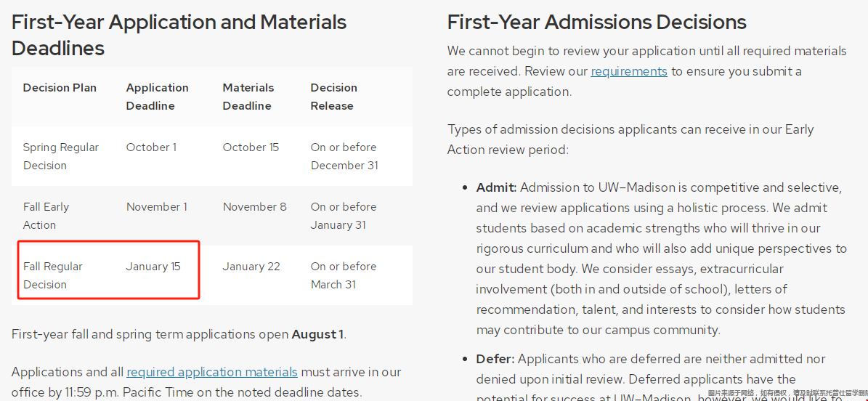868x401 pixels.
Task: Click the "November 8" materials deadline cell
Action: 254,207
